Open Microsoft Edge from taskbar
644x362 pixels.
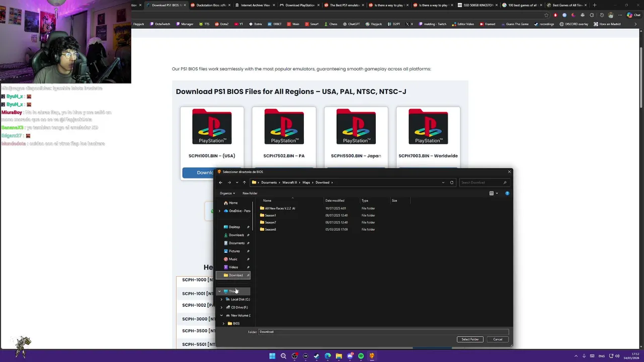[328, 356]
